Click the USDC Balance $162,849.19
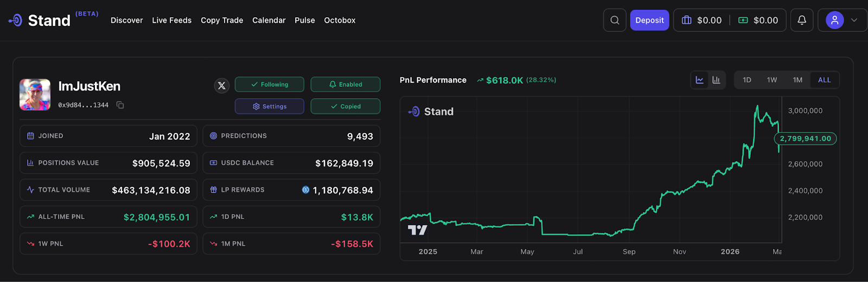The width and height of the screenshot is (868, 282). click(x=344, y=163)
